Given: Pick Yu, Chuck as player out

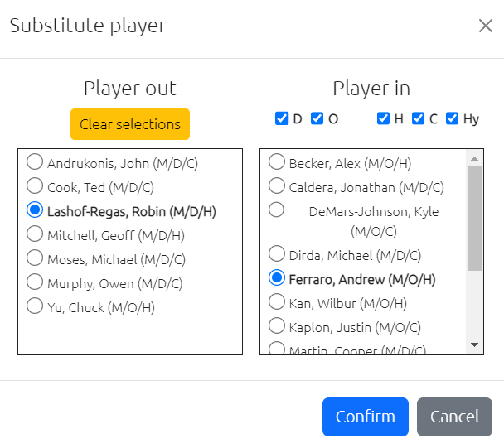Looking at the screenshot, I should [35, 306].
